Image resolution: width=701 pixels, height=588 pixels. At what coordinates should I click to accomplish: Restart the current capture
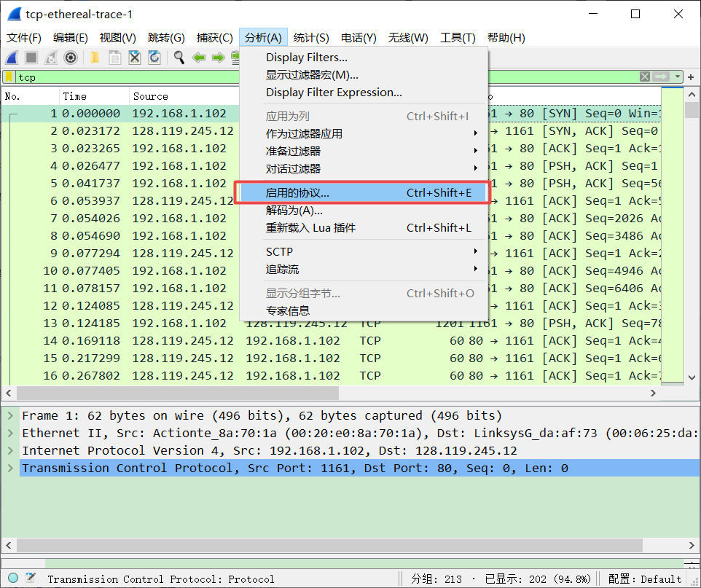[x=51, y=58]
